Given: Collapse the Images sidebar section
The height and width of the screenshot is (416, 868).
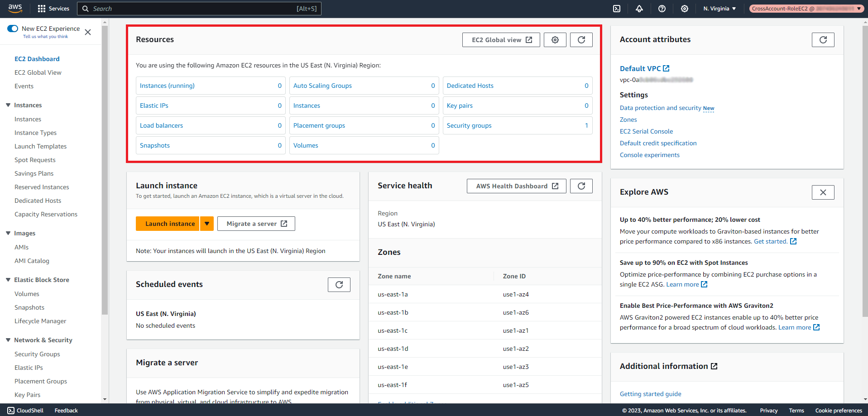Looking at the screenshot, I should click(x=8, y=233).
